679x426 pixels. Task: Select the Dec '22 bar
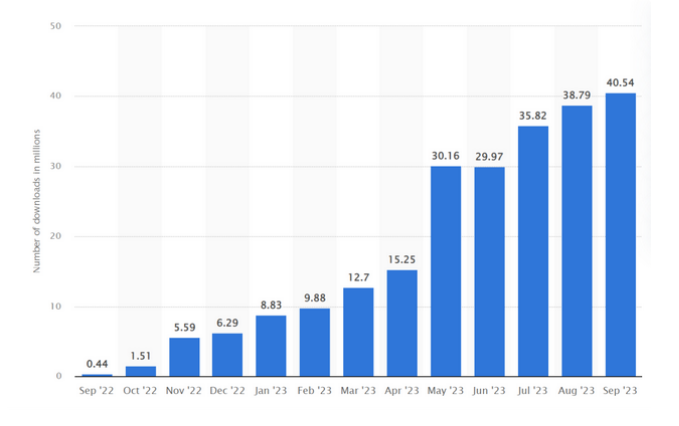pos(227,355)
